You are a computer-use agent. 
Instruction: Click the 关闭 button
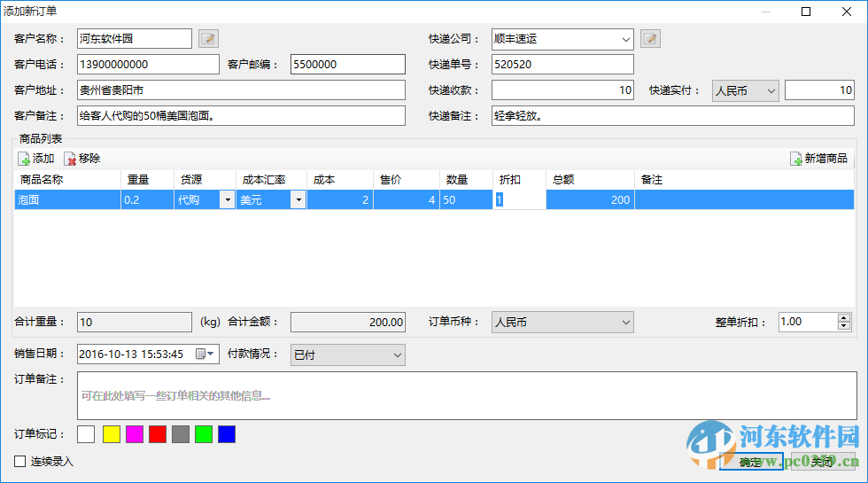pos(822,462)
